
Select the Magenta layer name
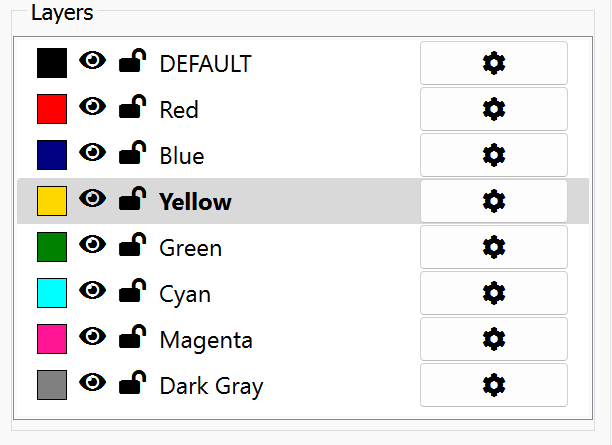206,340
